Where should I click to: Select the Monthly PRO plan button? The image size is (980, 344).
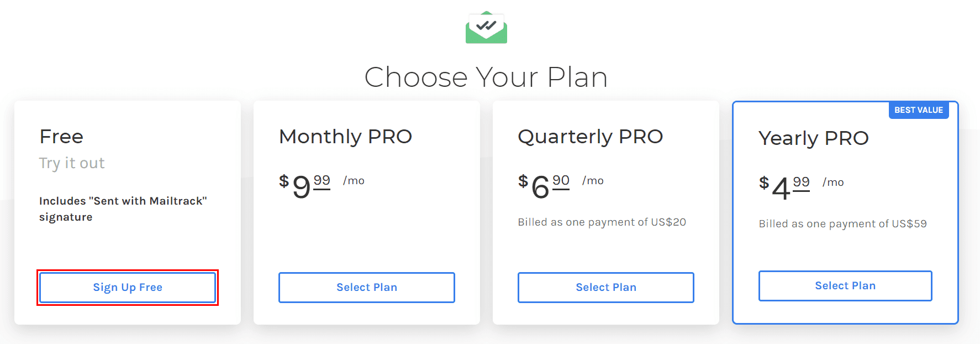[x=367, y=288]
